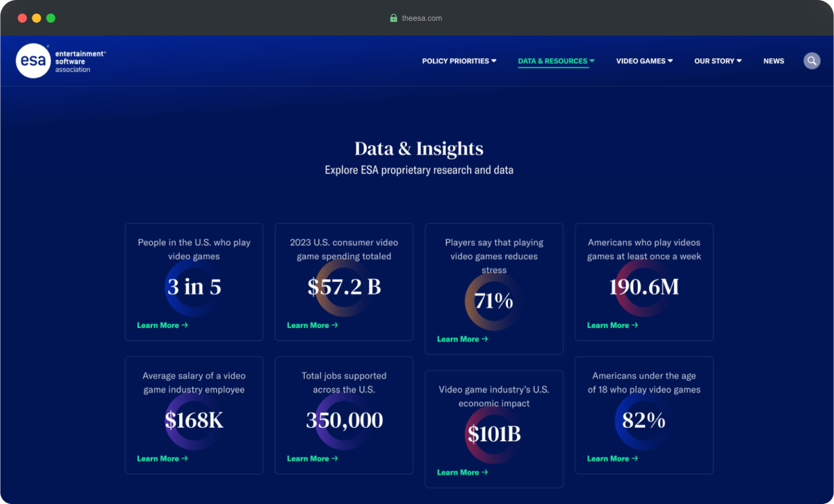Click Learn More under 71% stress stat

click(463, 339)
